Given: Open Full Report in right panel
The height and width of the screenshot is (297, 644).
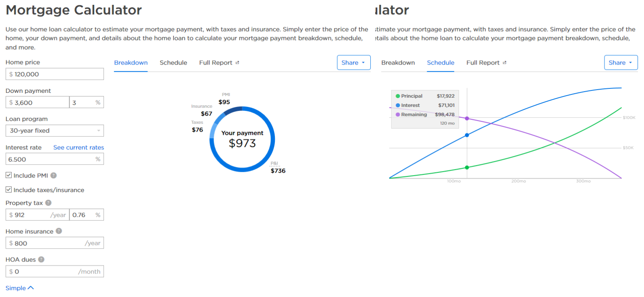Looking at the screenshot, I should click(x=483, y=63).
